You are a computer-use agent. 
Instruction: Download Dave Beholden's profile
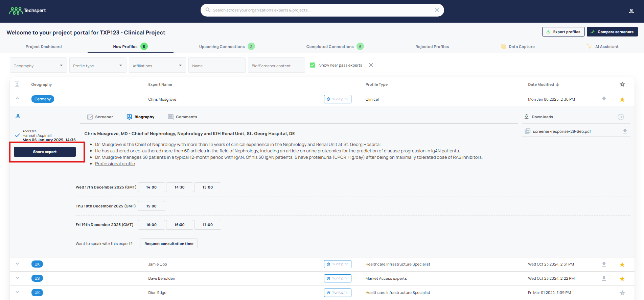604,278
